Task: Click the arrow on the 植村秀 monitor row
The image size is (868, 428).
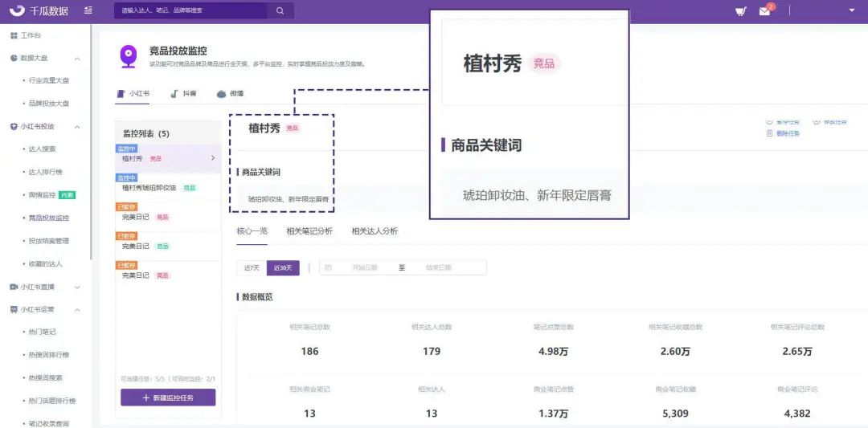Action: click(213, 158)
